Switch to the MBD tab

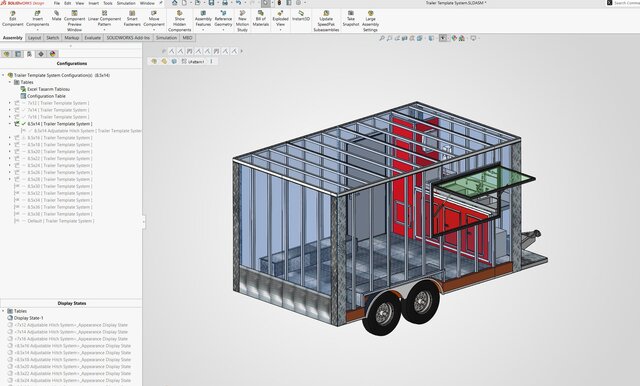point(187,38)
